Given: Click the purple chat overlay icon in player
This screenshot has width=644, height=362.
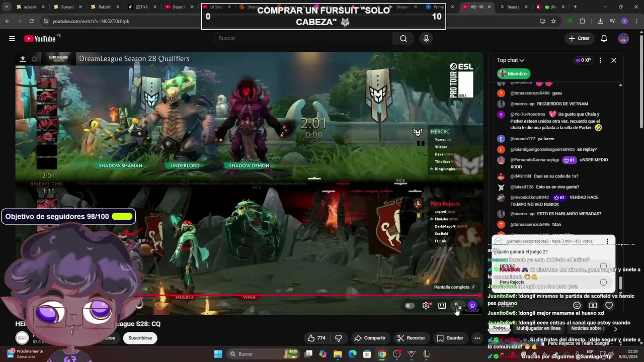Looking at the screenshot, I should point(472,306).
